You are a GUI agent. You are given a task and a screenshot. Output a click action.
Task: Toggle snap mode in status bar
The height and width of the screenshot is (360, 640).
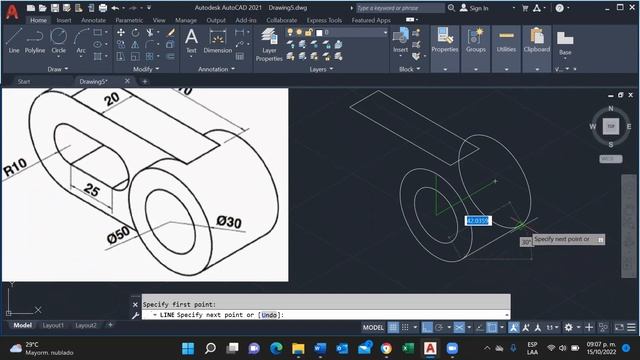405,327
